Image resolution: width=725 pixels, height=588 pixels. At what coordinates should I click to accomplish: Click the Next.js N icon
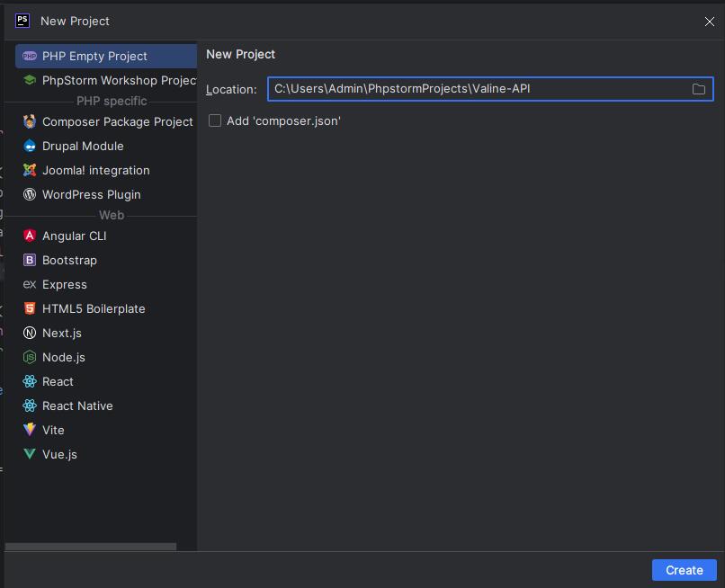tap(30, 333)
